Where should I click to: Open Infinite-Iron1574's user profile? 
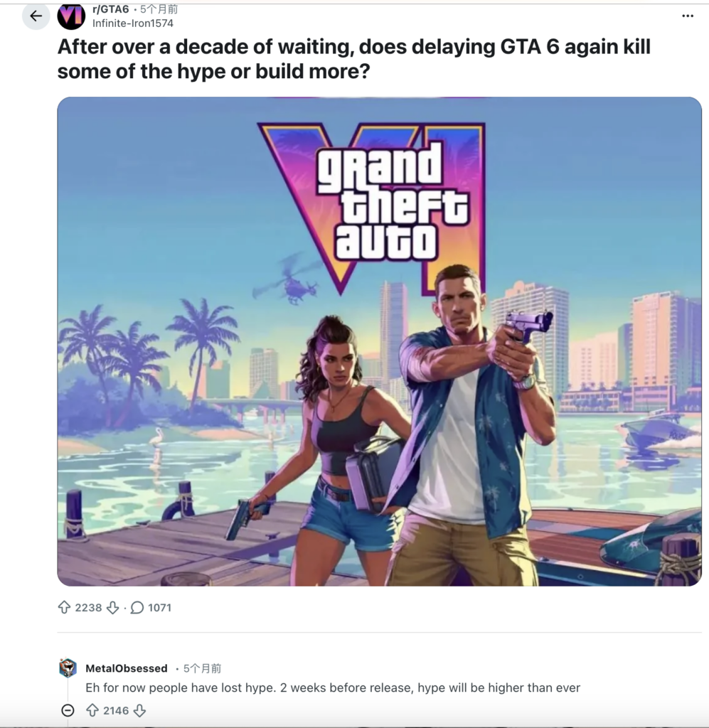133,23
